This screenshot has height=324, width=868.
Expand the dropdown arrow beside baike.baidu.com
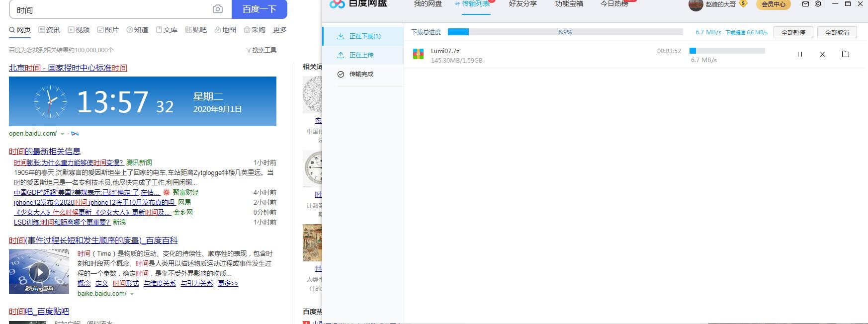(132, 294)
